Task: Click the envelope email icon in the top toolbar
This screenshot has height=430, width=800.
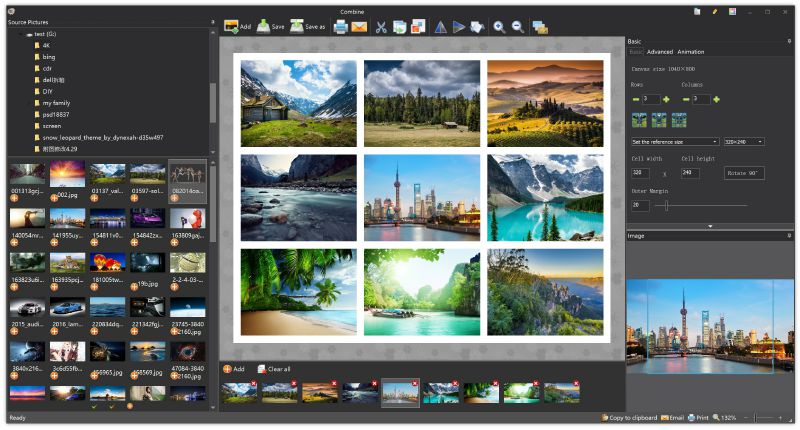Action: (359, 27)
